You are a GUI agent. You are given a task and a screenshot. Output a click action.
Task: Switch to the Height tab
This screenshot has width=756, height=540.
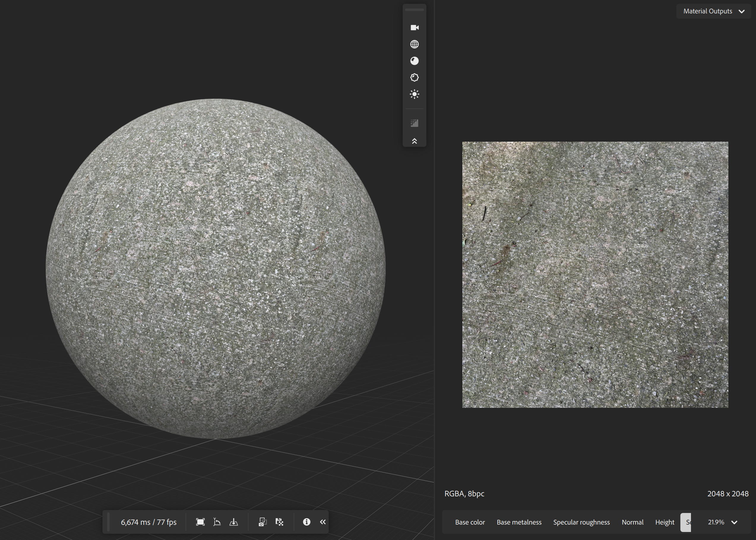(x=665, y=522)
